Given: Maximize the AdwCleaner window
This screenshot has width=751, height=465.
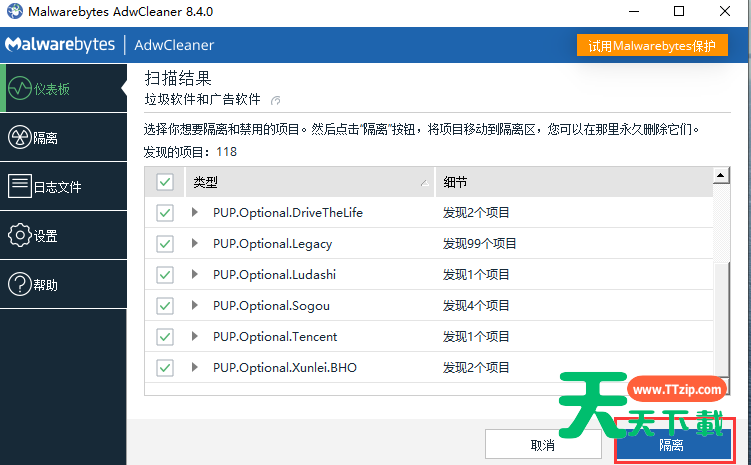Looking at the screenshot, I should coord(679,11).
